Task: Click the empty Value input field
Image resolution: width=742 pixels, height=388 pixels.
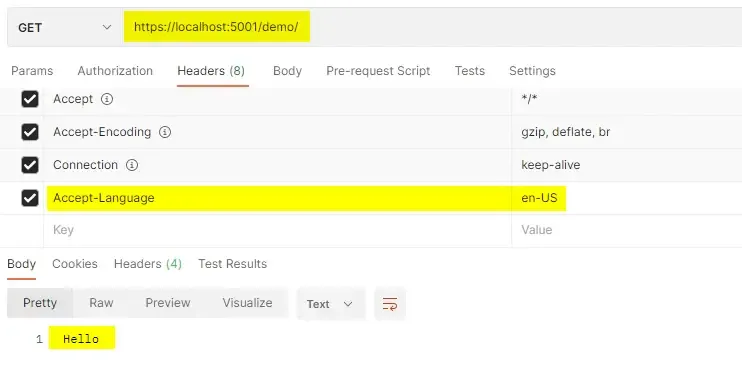Action: click(x=627, y=230)
